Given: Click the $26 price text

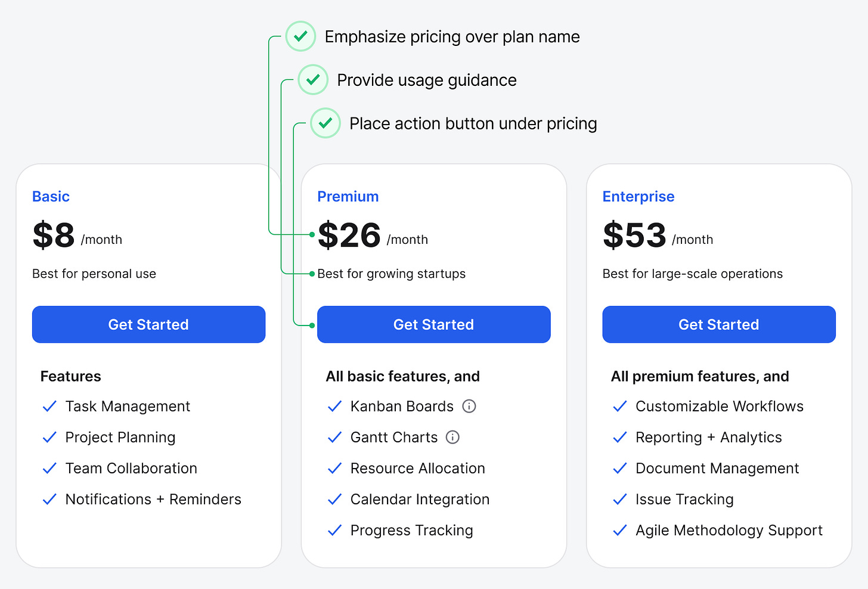Looking at the screenshot, I should coord(349,235).
